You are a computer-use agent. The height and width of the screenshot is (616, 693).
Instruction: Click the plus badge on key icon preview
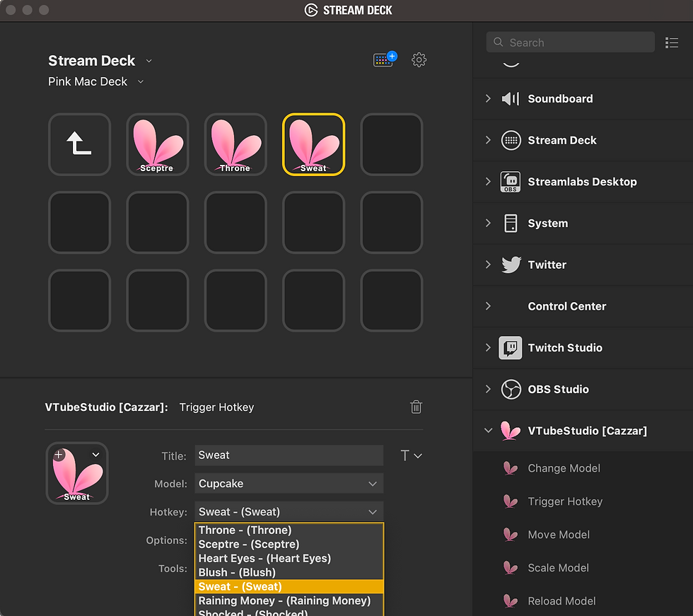point(59,454)
